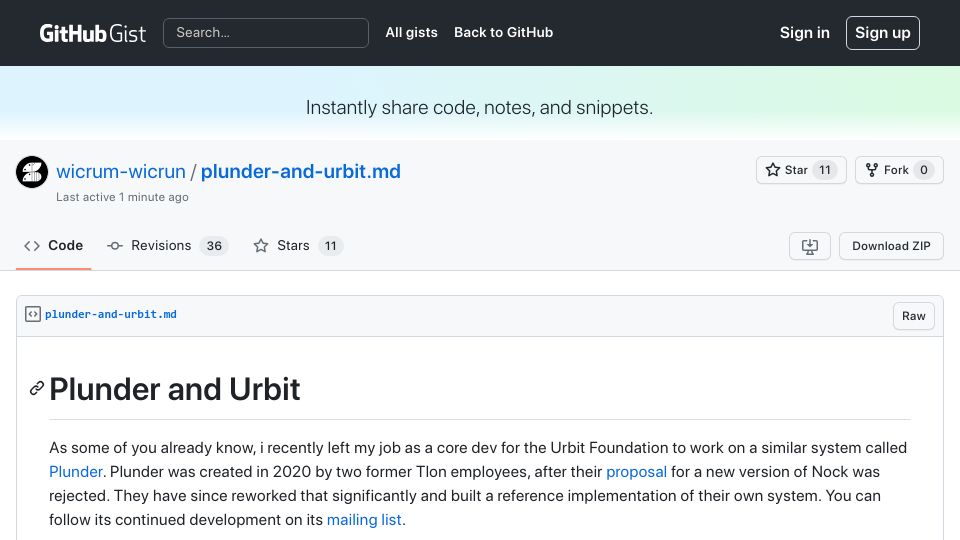Open the plunder-and-urbit.md gist title link
This screenshot has width=960, height=540.
coord(301,171)
